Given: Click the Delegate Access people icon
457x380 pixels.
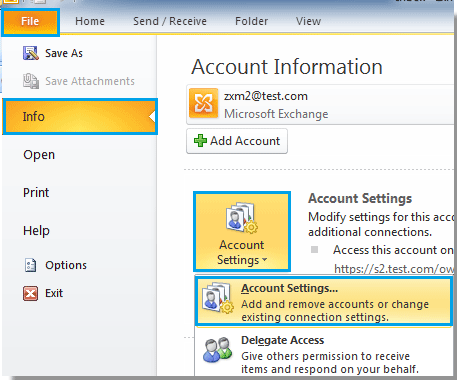Looking at the screenshot, I should pos(218,350).
